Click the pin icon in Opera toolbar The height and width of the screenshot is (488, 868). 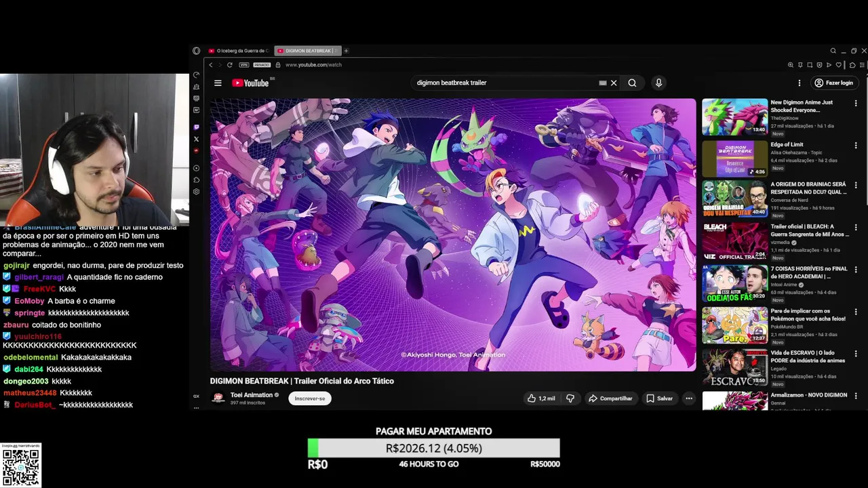pyautogui.click(x=800, y=65)
